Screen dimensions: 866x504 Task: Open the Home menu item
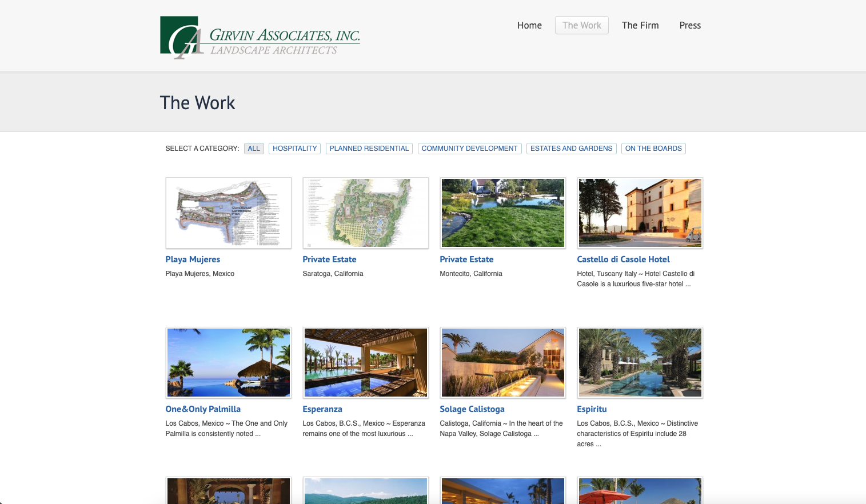coord(529,25)
